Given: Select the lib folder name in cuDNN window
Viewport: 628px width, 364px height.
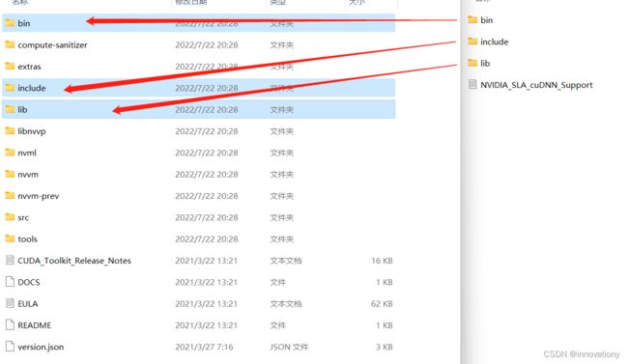Looking at the screenshot, I should pyautogui.click(x=485, y=64).
